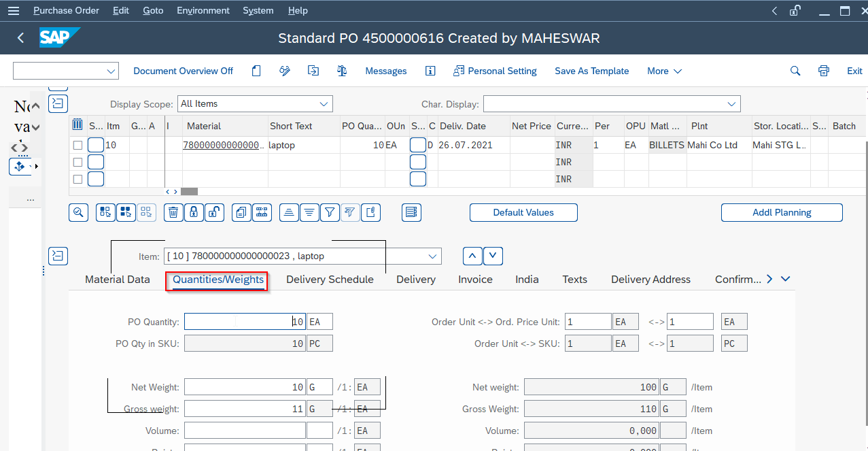Click the material number link 78000000000000
The image size is (868, 451).
(x=224, y=146)
